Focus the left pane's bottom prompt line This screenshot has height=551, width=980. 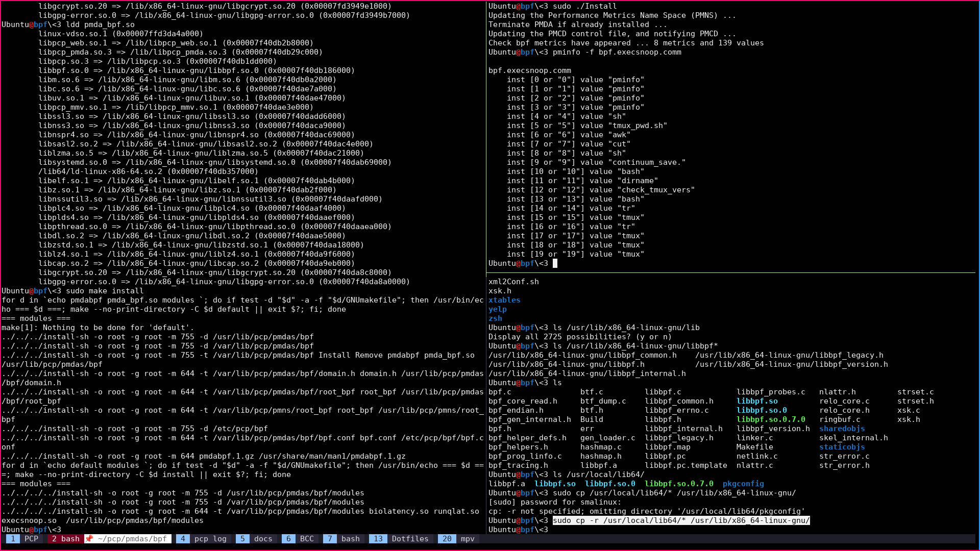click(32, 530)
